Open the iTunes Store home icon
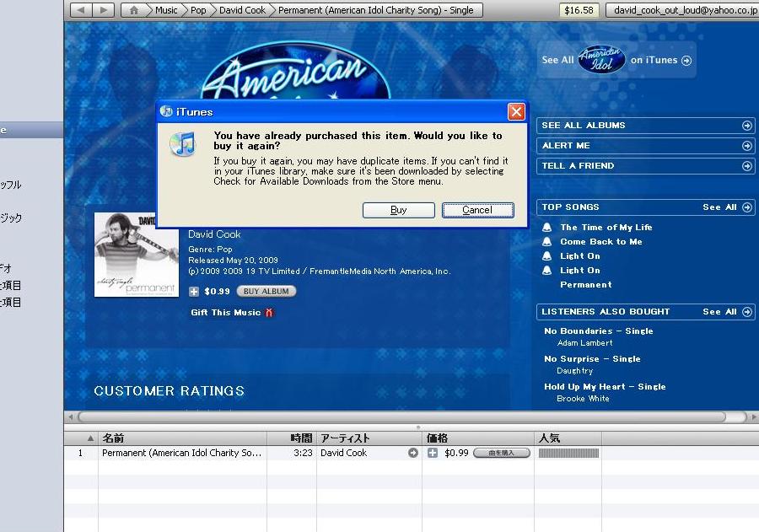759x532 pixels. point(133,9)
